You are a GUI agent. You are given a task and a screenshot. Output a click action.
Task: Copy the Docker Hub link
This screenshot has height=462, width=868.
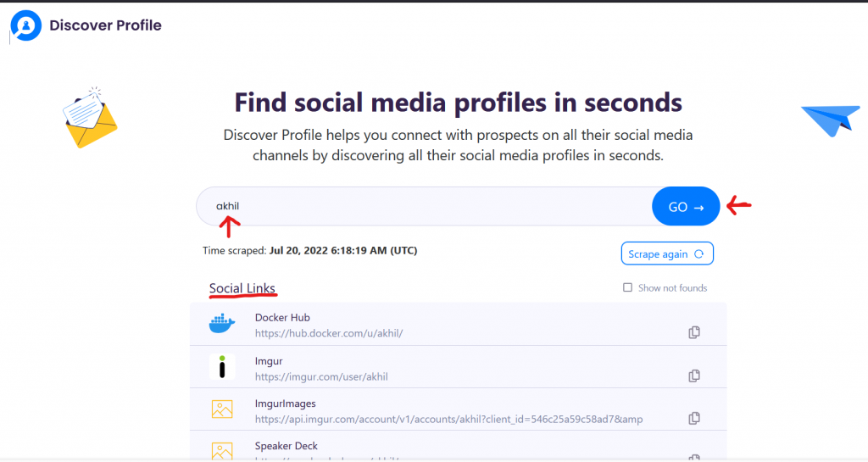(x=694, y=332)
